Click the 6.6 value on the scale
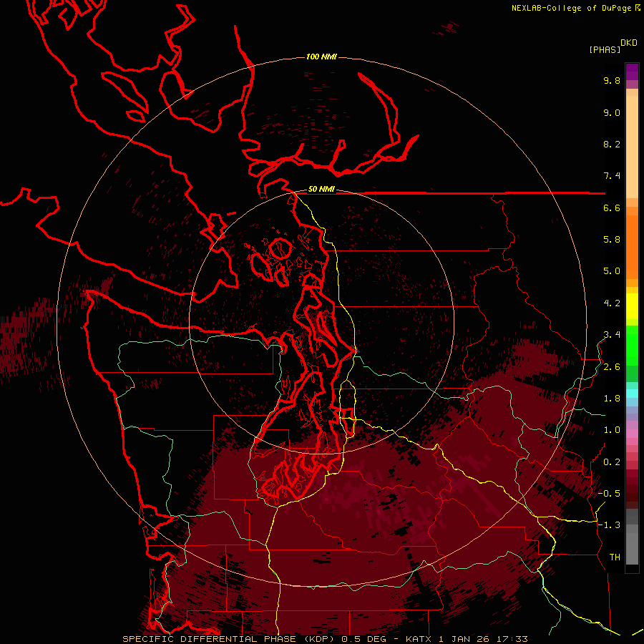Screen dimensions: 644x644 pos(612,208)
